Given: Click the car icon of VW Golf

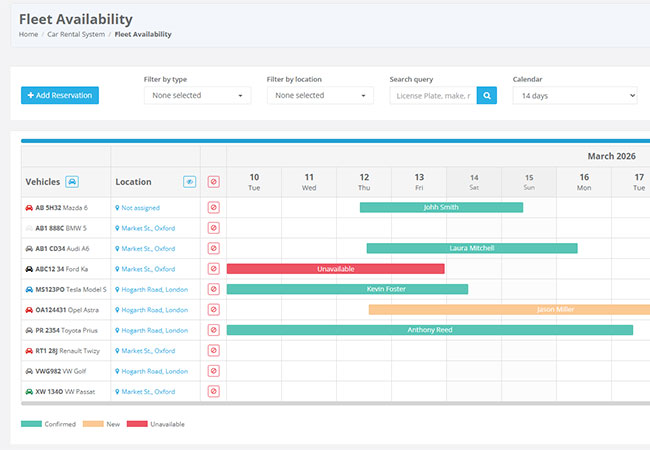Looking at the screenshot, I should coord(29,371).
